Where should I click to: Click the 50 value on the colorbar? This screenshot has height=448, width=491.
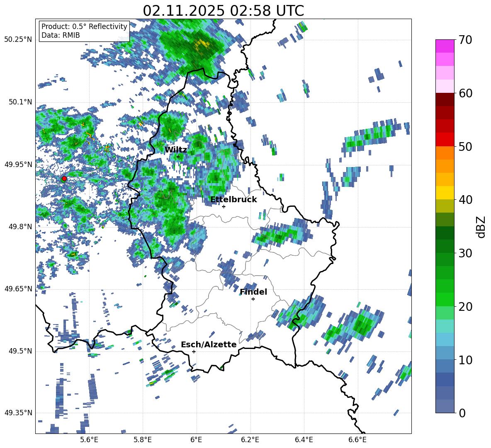click(x=465, y=147)
